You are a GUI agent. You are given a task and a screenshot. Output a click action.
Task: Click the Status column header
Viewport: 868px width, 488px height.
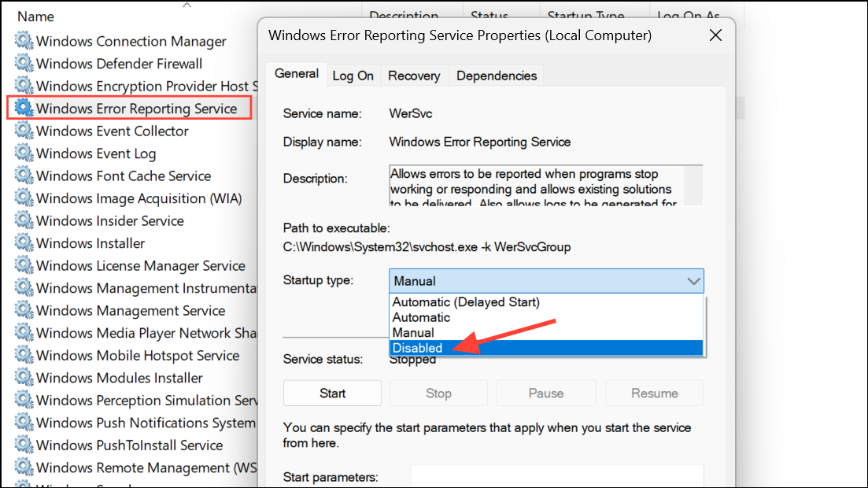489,16
